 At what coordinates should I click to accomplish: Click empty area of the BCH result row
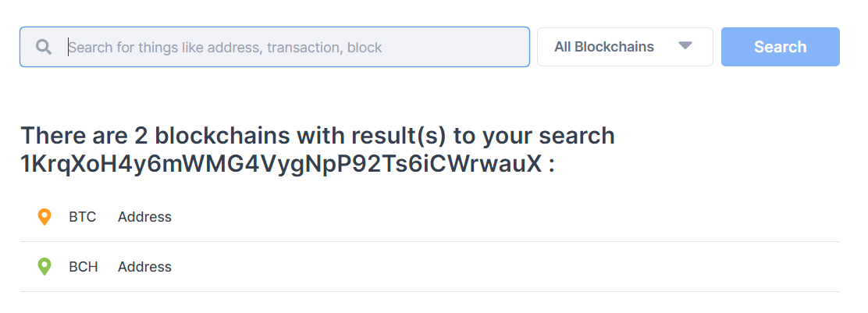coord(498,266)
